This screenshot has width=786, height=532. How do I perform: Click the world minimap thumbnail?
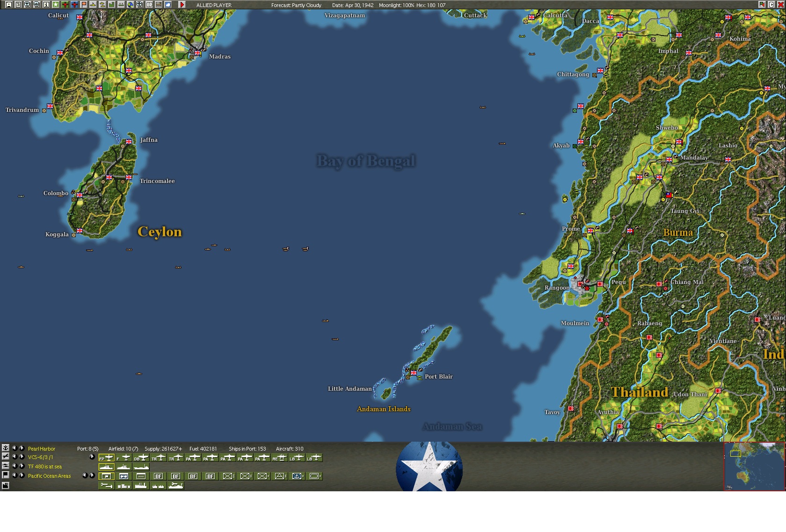[x=755, y=466]
